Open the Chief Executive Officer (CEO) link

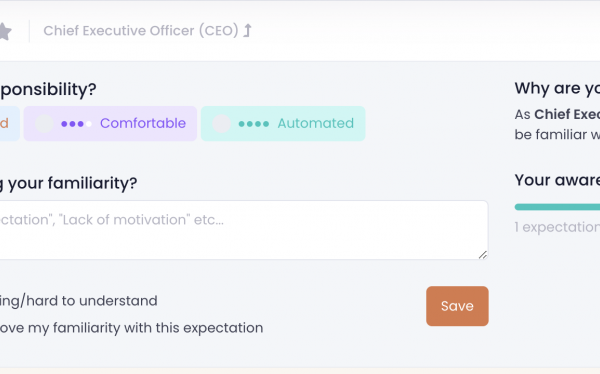click(141, 31)
